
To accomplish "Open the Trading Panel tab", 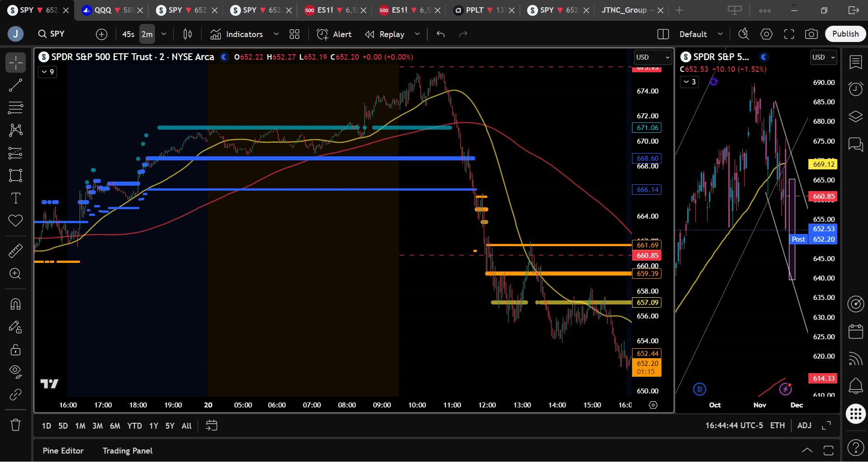I will click(x=127, y=451).
